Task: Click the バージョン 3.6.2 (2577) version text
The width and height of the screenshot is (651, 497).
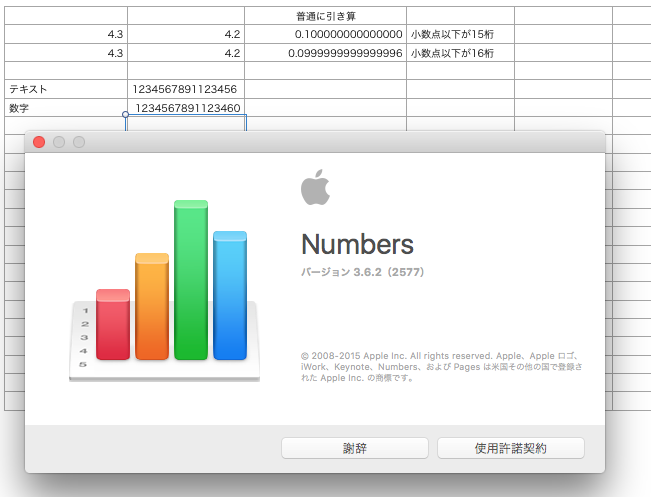Action: [x=362, y=272]
